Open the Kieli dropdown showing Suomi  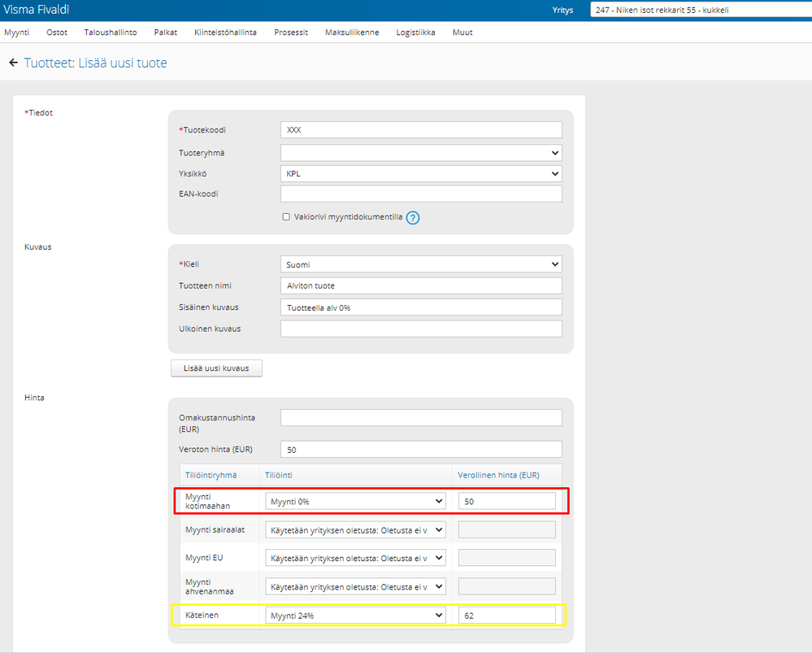(x=421, y=264)
